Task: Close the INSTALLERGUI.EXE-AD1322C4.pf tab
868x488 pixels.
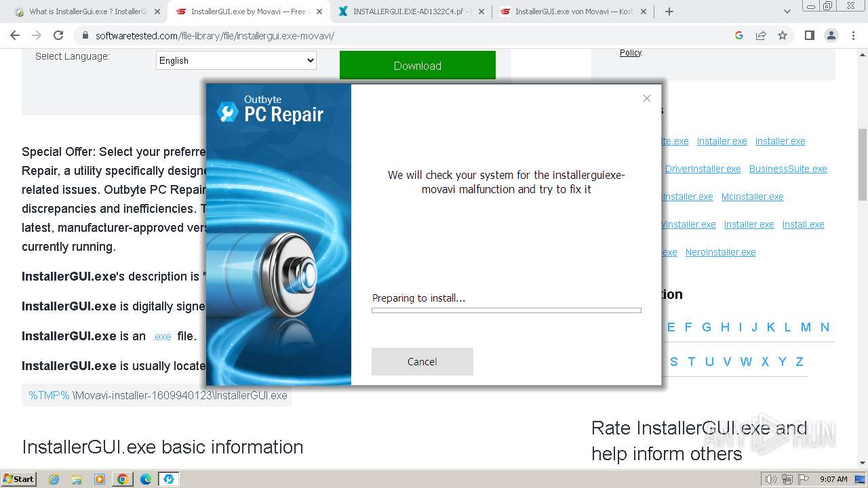Action: (481, 12)
